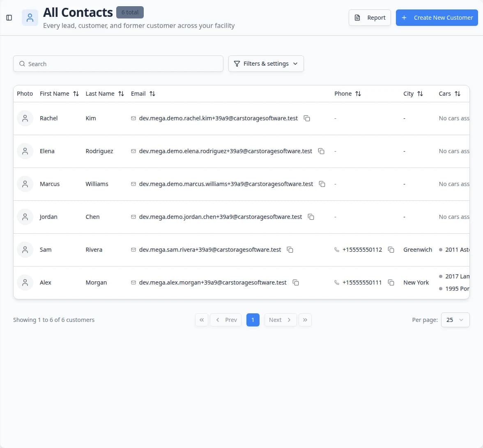Click last name Rodriguez
The width and height of the screenshot is (483, 448).
pyautogui.click(x=99, y=151)
